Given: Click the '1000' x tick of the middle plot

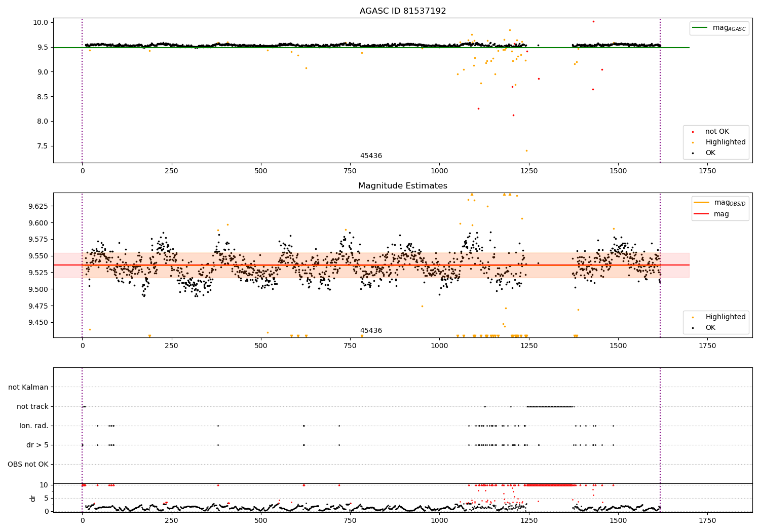Looking at the screenshot, I should [439, 346].
